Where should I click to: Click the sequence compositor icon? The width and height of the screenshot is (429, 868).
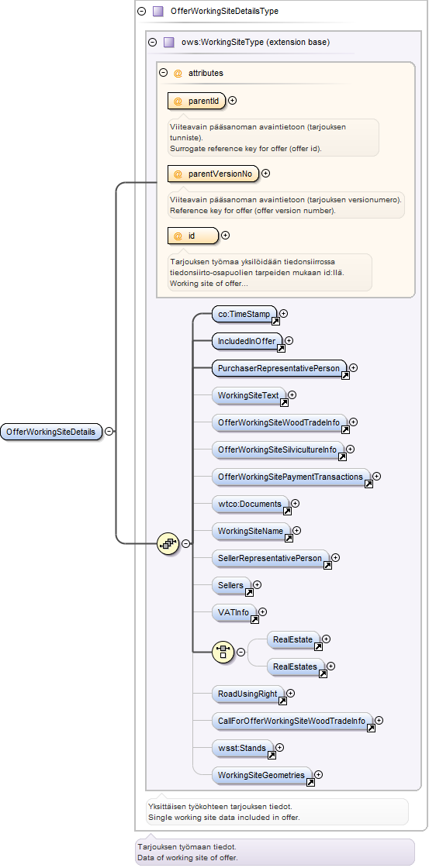coord(168,543)
